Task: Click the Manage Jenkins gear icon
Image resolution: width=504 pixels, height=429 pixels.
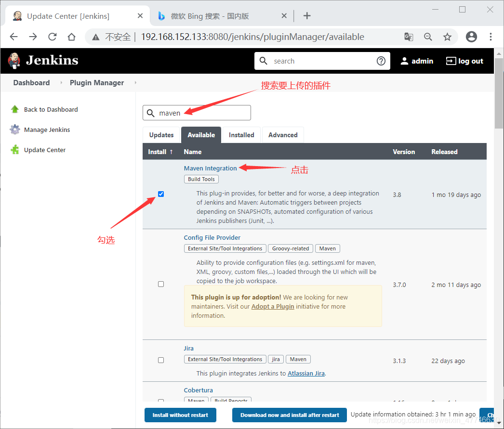Action: point(15,130)
